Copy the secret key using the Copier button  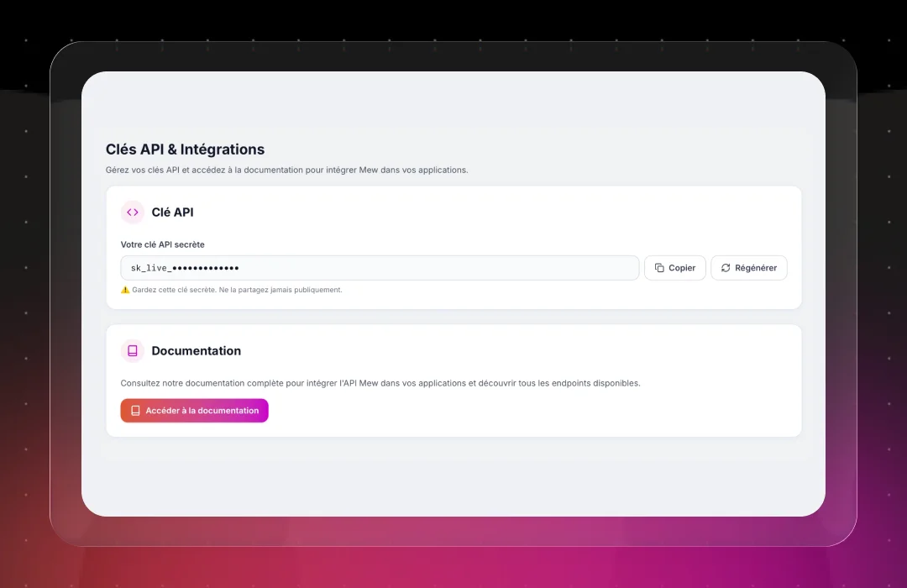coord(674,267)
